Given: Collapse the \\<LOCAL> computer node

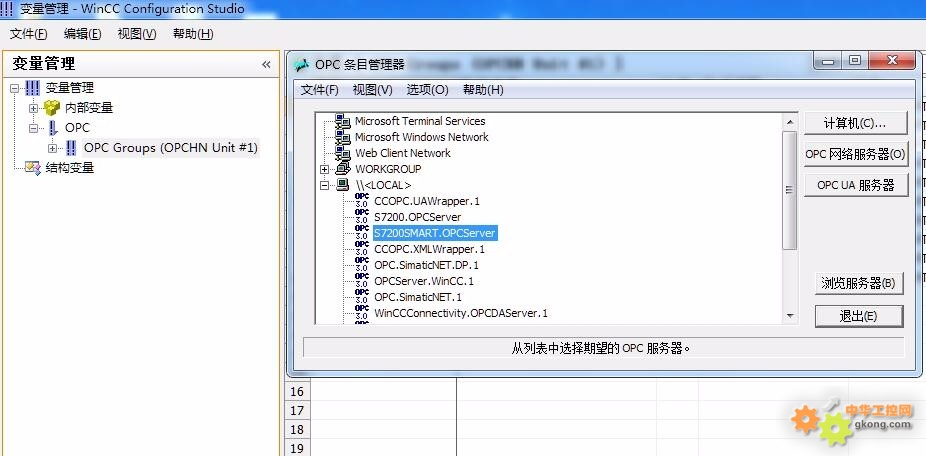Looking at the screenshot, I should [324, 185].
